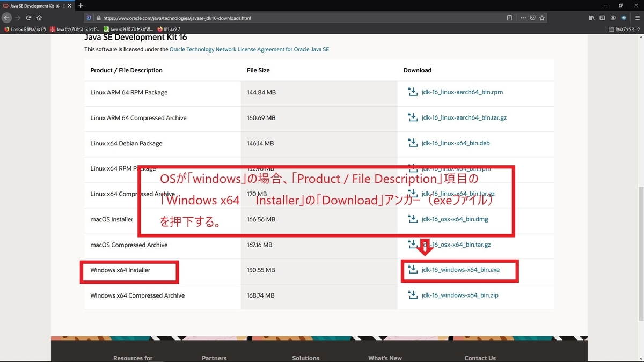Screen dimensions: 644x362
Task: Click file size '150.55 MB'
Action: (x=261, y=270)
